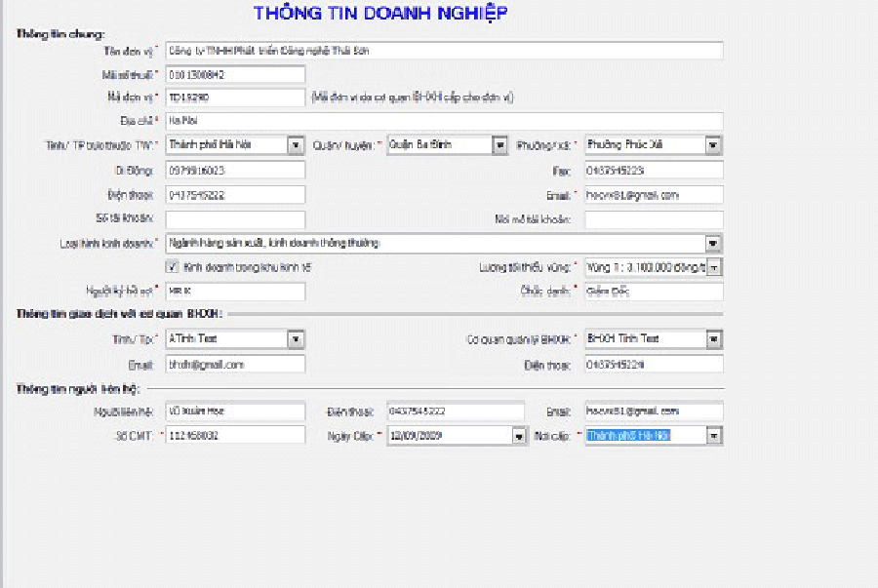Viewport: 878px width, 588px height.
Task: Select the Fax number field
Action: click(x=653, y=170)
